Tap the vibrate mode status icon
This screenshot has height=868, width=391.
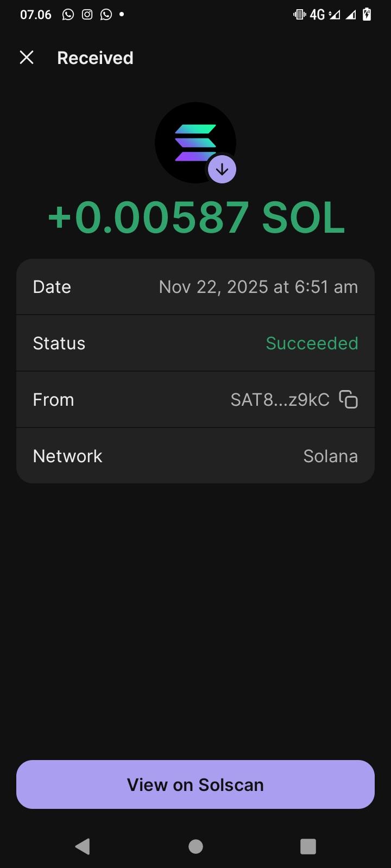299,15
